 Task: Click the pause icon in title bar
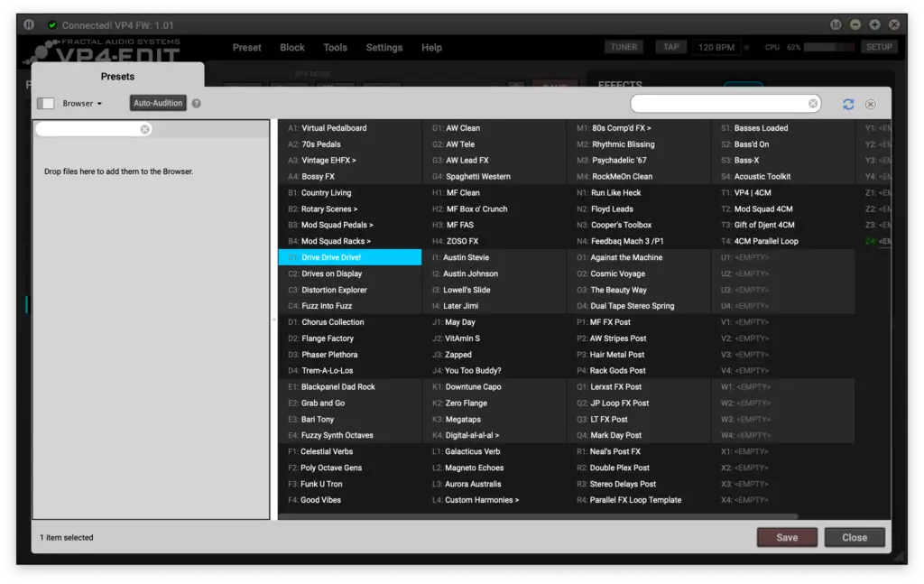[29, 25]
